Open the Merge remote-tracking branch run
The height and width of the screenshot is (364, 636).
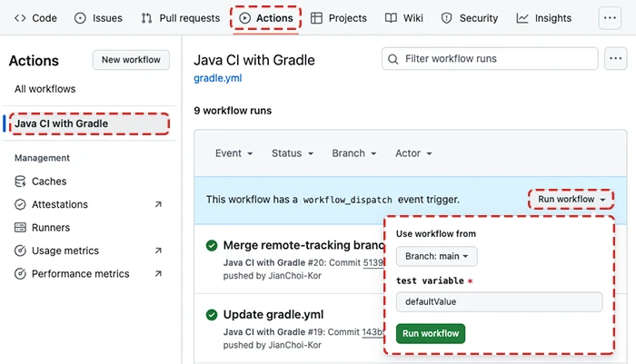tap(303, 245)
